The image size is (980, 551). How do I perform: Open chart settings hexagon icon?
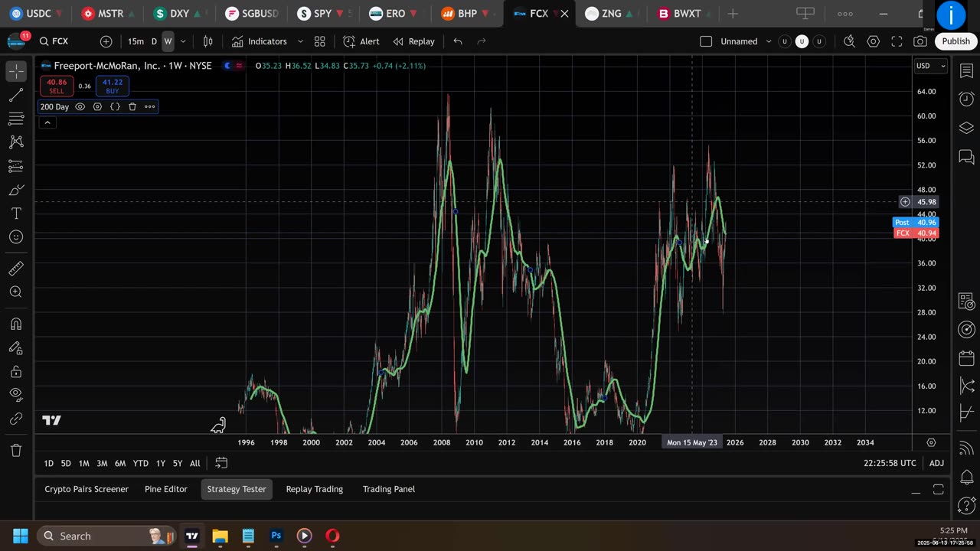(x=874, y=41)
